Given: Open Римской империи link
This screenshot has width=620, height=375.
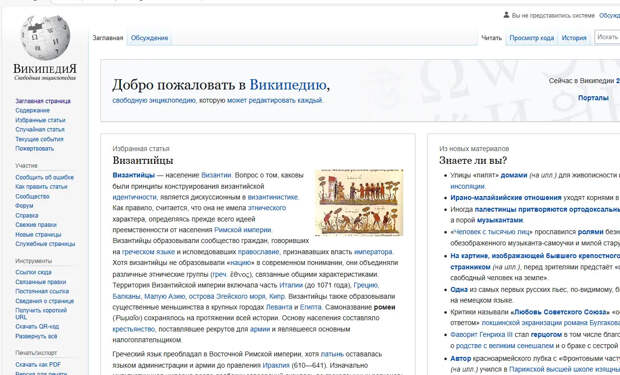Looking at the screenshot, I should tap(242, 230).
